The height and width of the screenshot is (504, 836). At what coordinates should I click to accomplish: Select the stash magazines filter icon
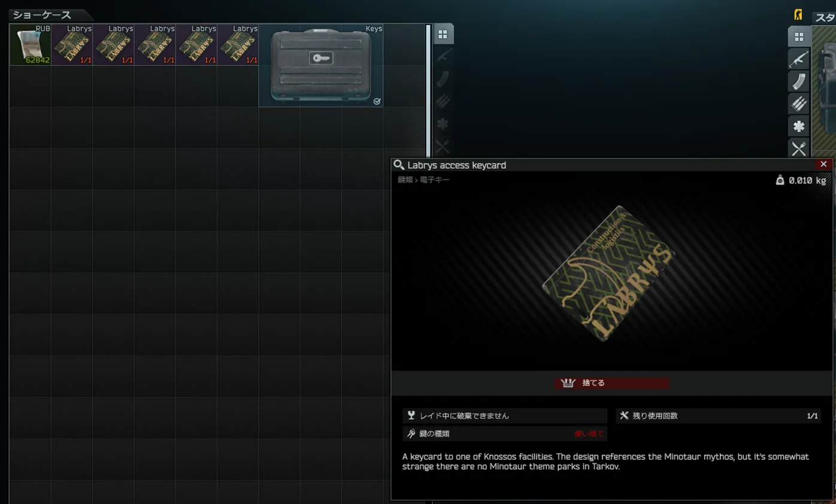799,81
